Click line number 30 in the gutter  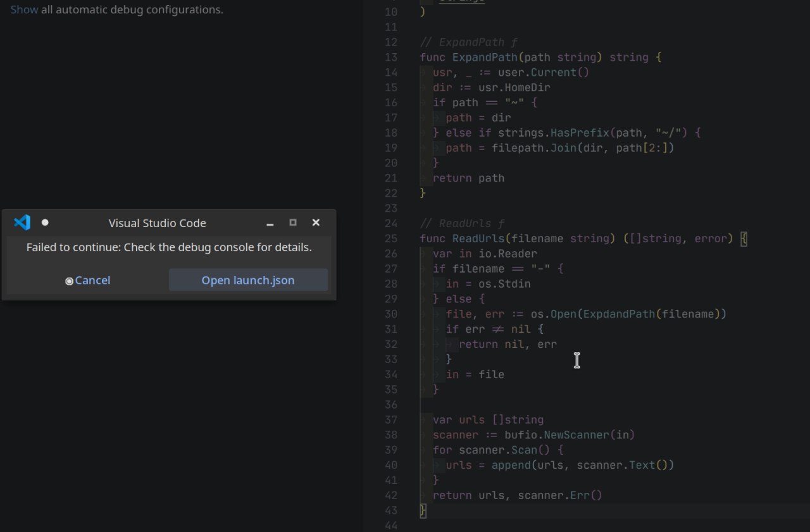coord(390,314)
